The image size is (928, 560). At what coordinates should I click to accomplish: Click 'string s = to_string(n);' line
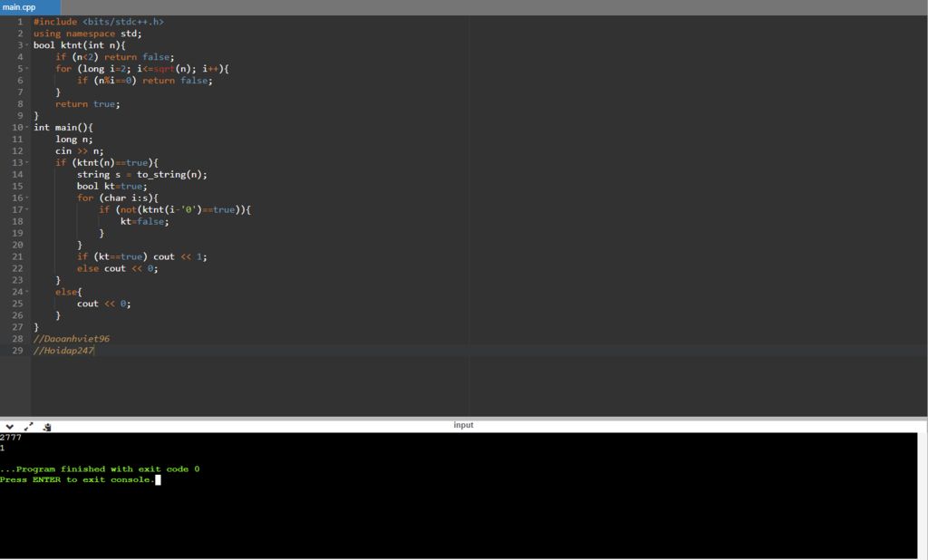142,175
